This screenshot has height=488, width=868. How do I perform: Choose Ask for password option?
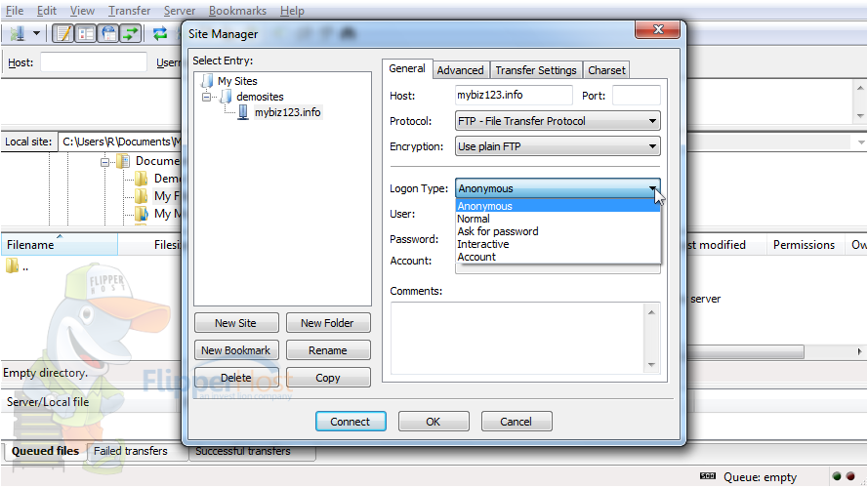pyautogui.click(x=558, y=231)
